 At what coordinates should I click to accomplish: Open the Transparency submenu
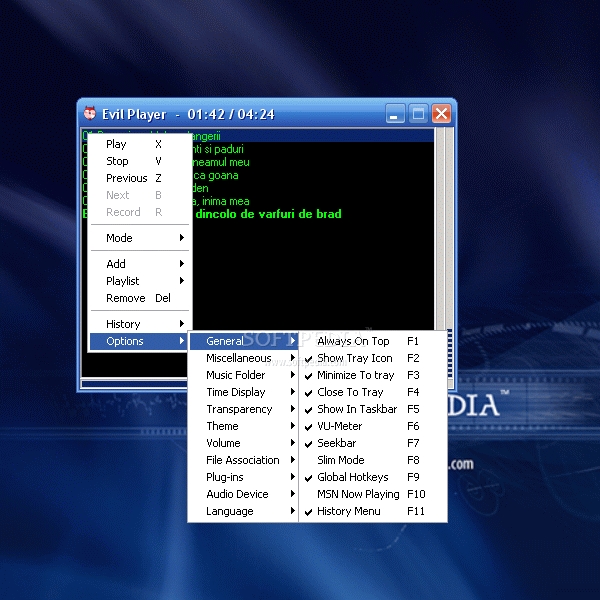click(x=244, y=409)
